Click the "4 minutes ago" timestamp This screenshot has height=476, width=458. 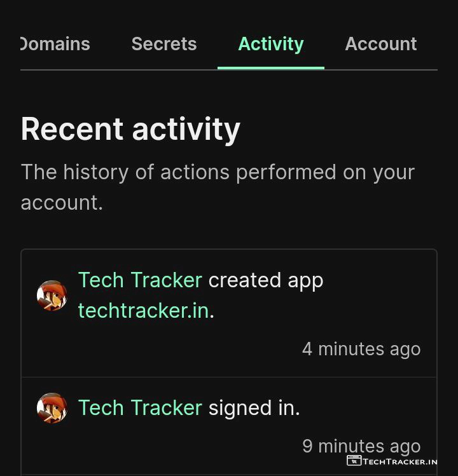(361, 349)
